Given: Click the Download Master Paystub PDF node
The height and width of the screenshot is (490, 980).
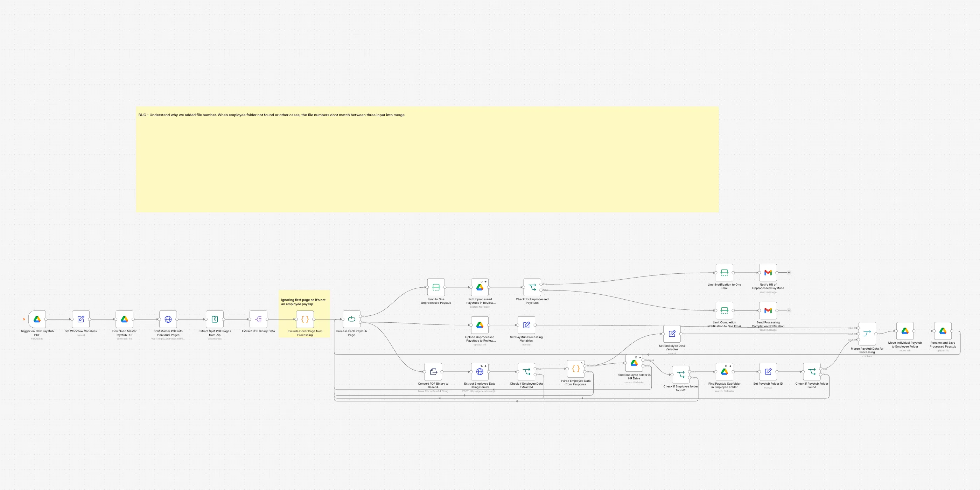Looking at the screenshot, I should [x=124, y=319].
